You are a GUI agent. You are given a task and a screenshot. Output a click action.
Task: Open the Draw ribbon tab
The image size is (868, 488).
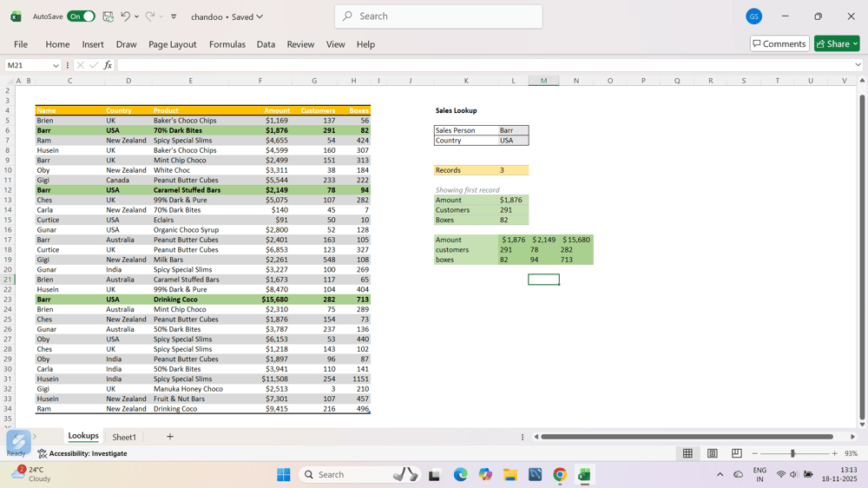pos(126,44)
